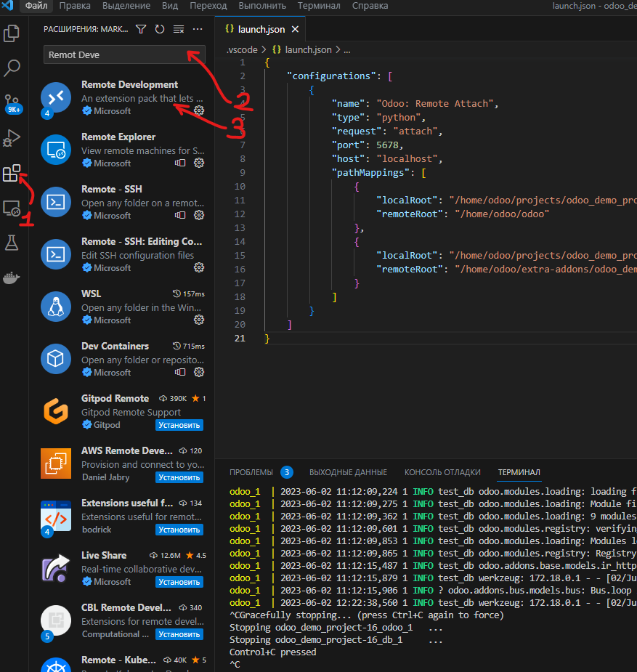The image size is (637, 672).
Task: Click the port value 5678 in editor
Action: 387,145
